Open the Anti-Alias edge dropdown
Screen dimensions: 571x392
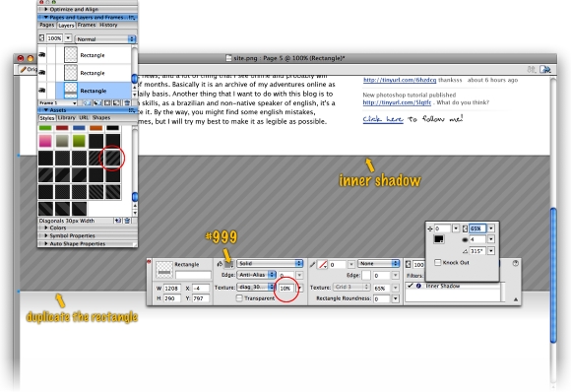pos(256,275)
